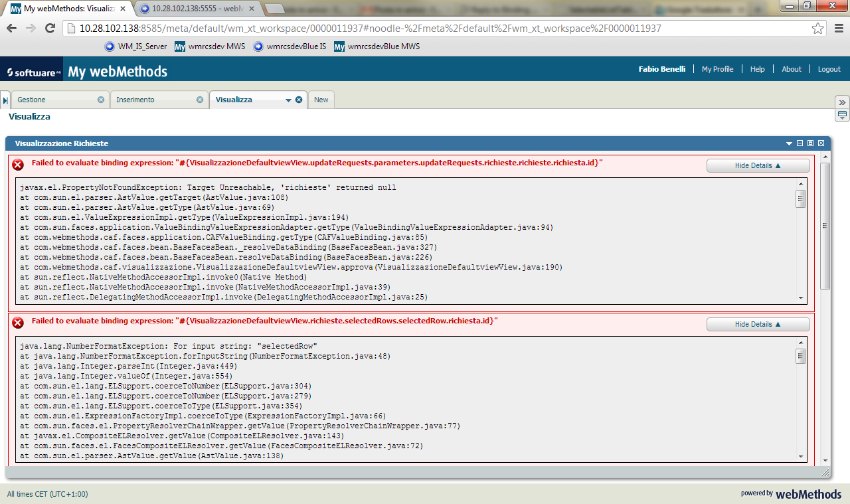Close the Visualizza workspace tab
The width and height of the screenshot is (850, 504).
point(299,100)
